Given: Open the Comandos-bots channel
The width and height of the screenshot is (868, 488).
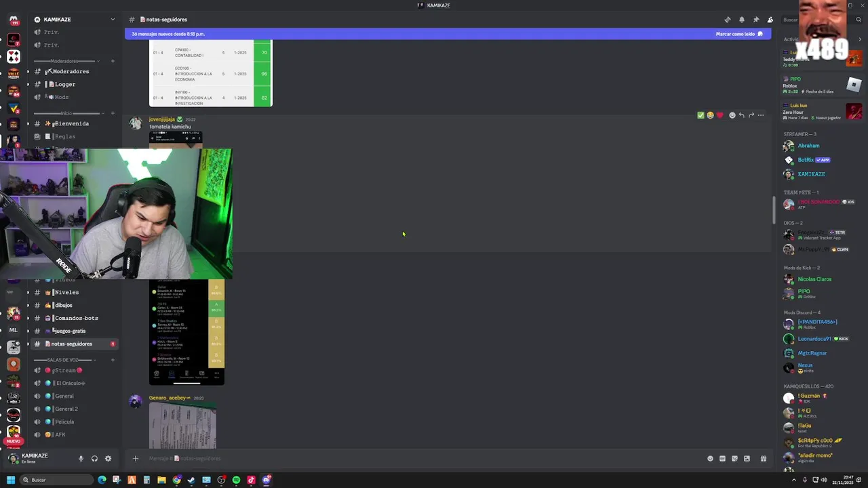Looking at the screenshot, I should tap(75, 319).
